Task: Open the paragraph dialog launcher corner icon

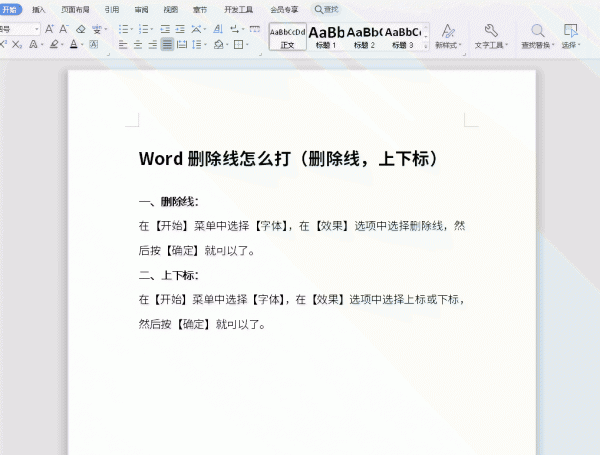Action: pos(261,54)
